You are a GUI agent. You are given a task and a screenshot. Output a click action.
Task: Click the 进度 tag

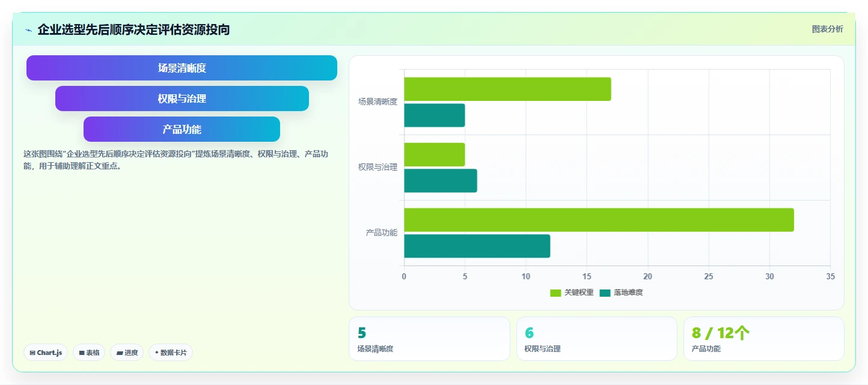127,353
